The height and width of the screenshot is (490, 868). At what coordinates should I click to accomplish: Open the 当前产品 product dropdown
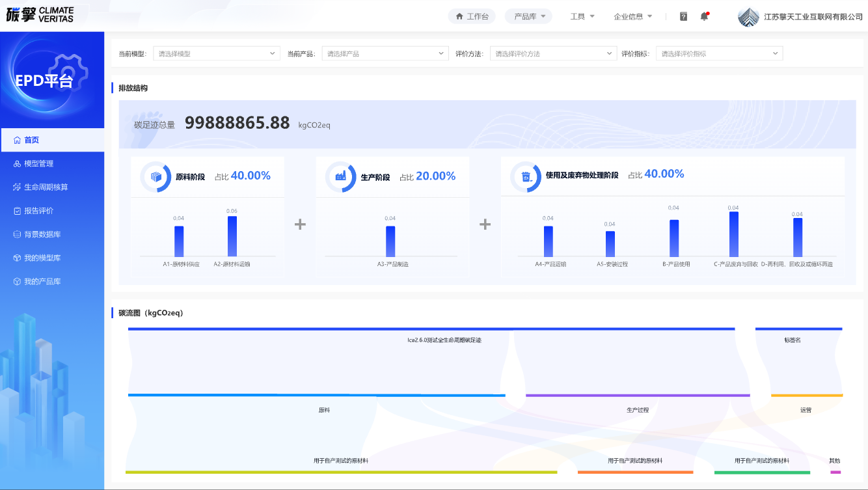click(x=385, y=53)
